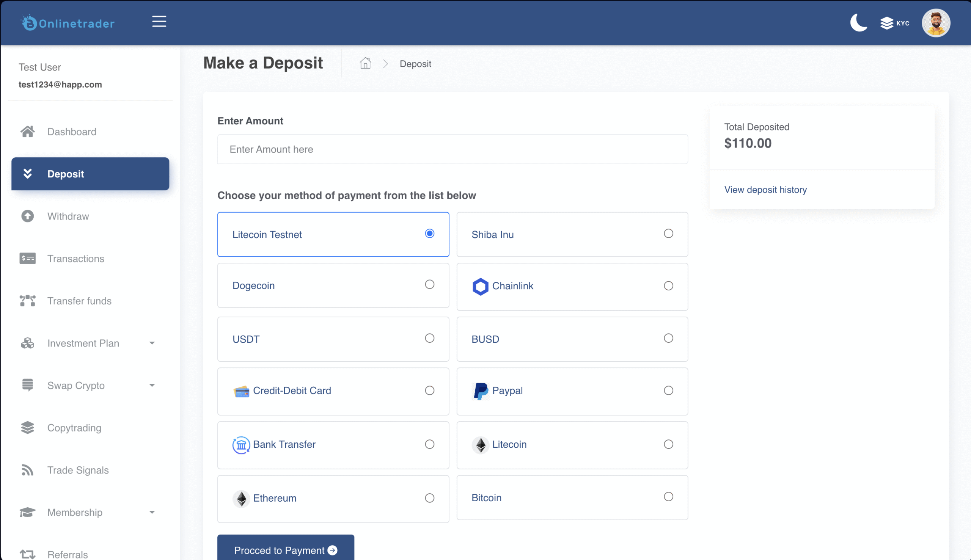Expand the Membership dropdown arrow
This screenshot has width=971, height=560.
coord(152,512)
